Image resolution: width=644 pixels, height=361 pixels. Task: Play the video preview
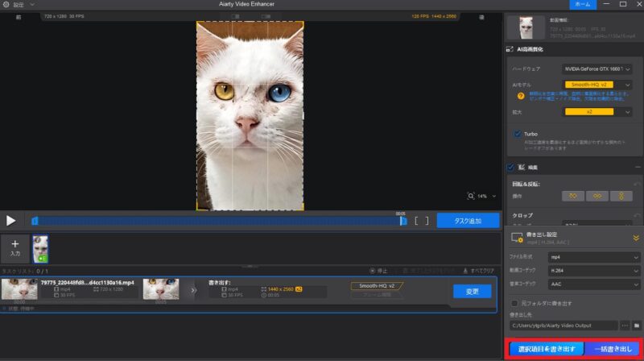[x=10, y=220]
